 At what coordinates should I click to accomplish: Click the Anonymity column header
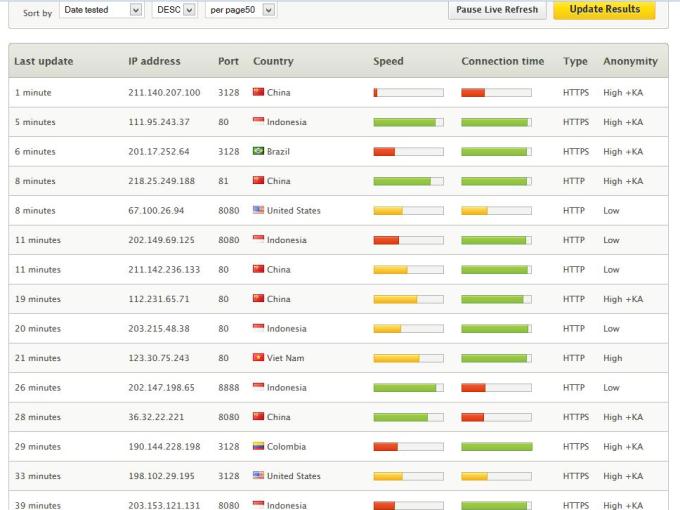click(x=630, y=61)
